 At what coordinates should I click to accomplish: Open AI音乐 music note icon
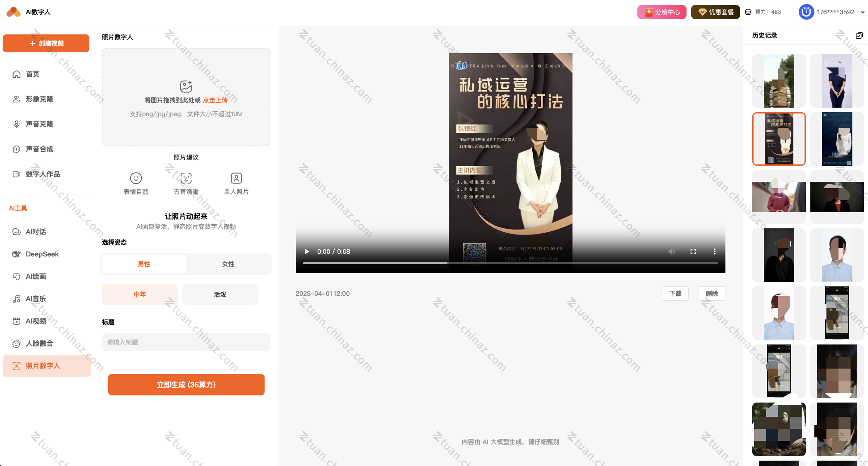click(x=17, y=299)
